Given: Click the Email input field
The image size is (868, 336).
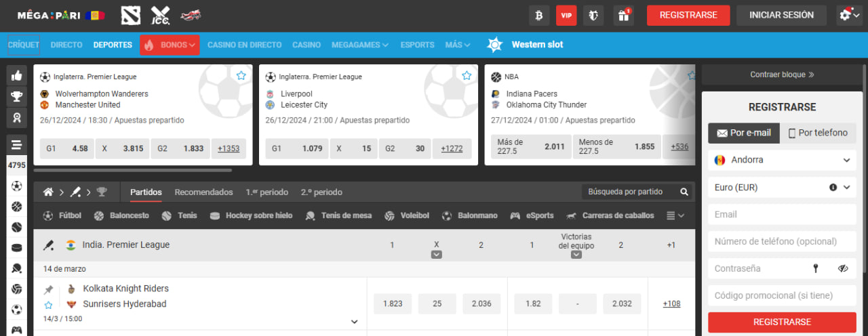Looking at the screenshot, I should [782, 214].
